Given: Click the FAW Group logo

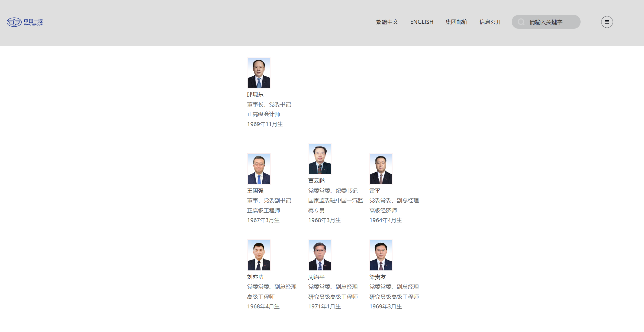Looking at the screenshot, I should click(25, 22).
